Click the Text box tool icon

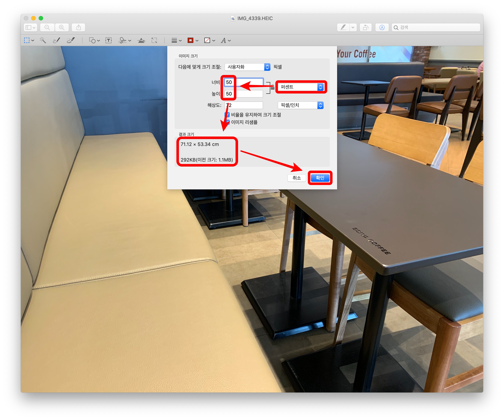(x=109, y=40)
